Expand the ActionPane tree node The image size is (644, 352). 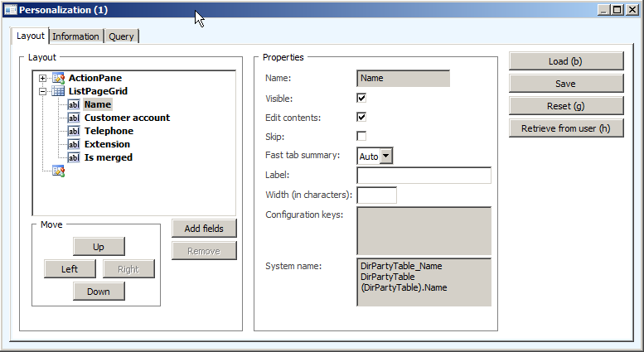tap(43, 78)
